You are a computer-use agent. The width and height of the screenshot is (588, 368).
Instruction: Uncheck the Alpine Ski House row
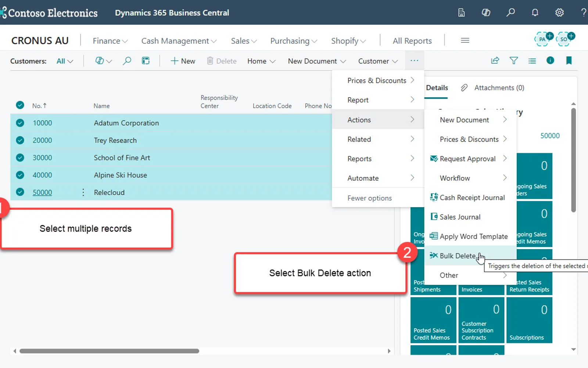click(20, 175)
